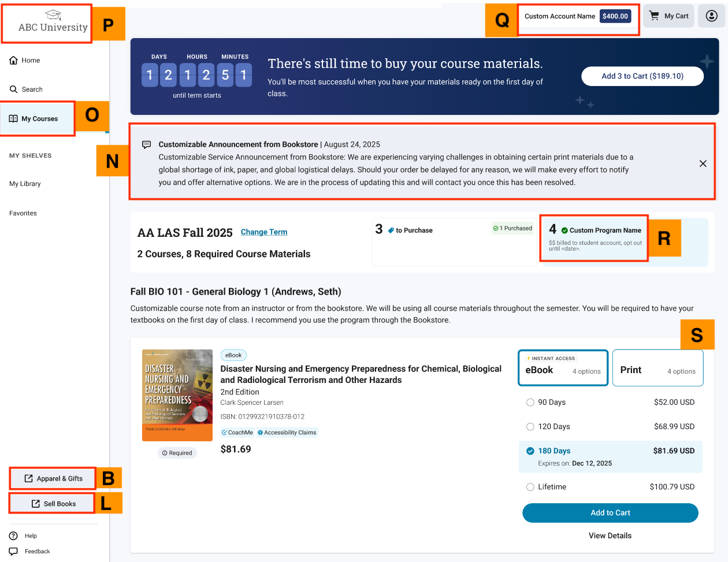Select the 120 Days rental option
The width and height of the screenshot is (728, 562).
pyautogui.click(x=530, y=427)
